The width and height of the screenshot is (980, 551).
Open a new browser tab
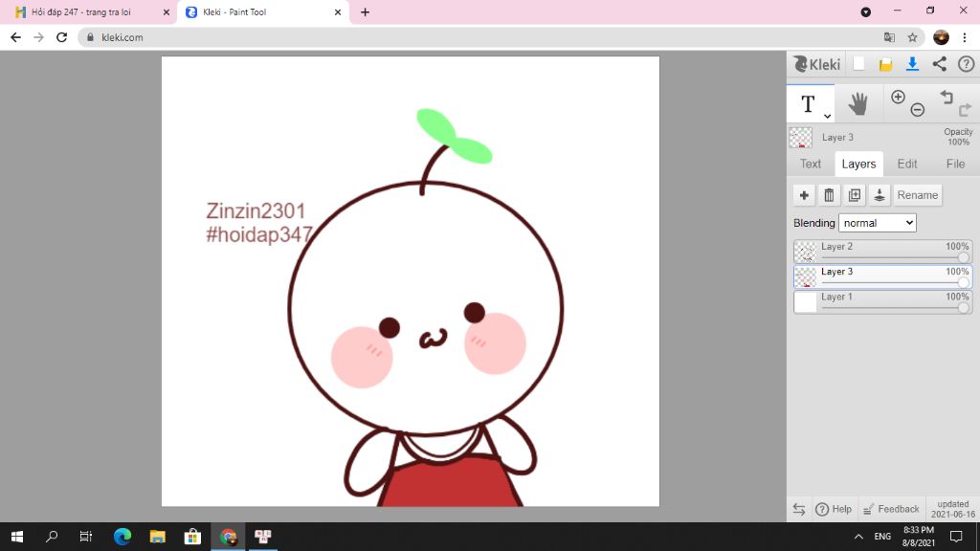365,11
